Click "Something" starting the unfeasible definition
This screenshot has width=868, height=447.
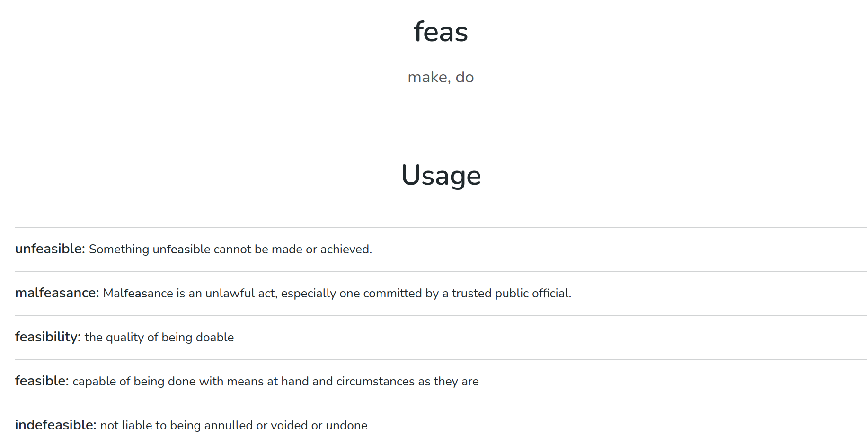[119, 250]
